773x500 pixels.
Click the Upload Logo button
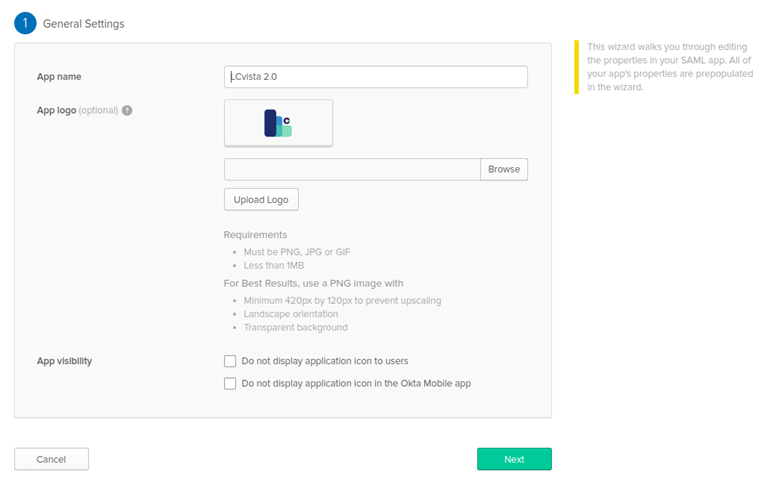261,200
